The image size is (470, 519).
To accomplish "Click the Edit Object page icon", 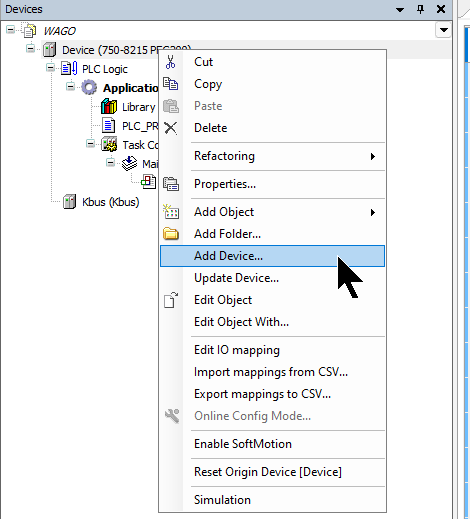I will tap(171, 300).
